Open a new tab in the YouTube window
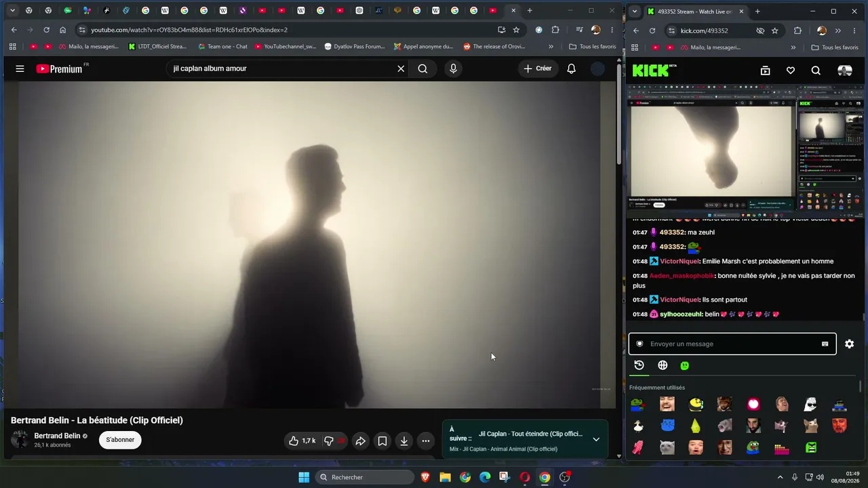 coord(530,10)
